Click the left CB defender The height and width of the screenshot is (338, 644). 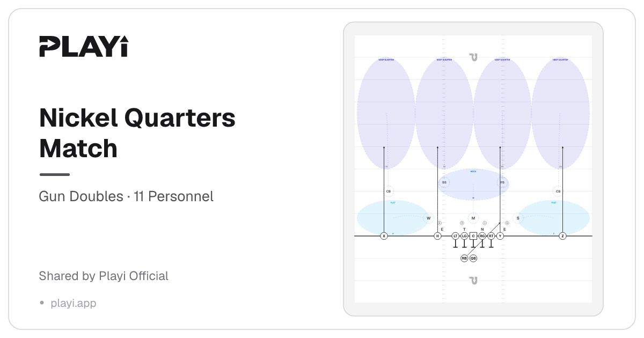pyautogui.click(x=388, y=192)
